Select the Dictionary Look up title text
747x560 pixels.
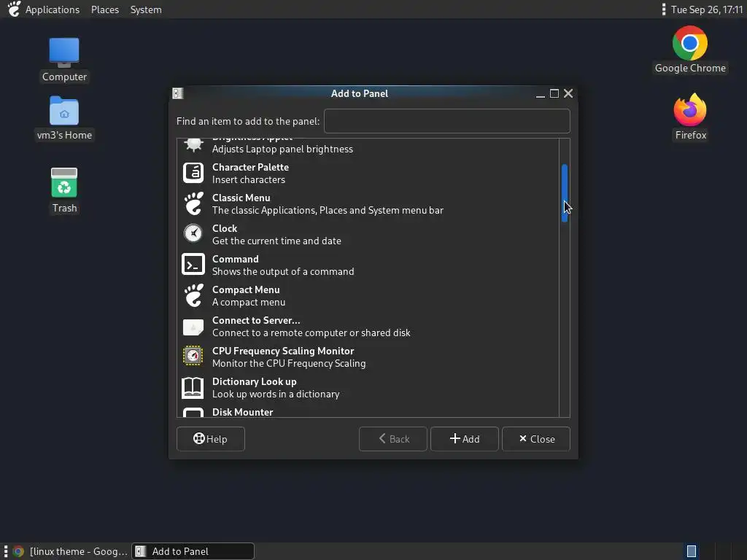(x=255, y=381)
